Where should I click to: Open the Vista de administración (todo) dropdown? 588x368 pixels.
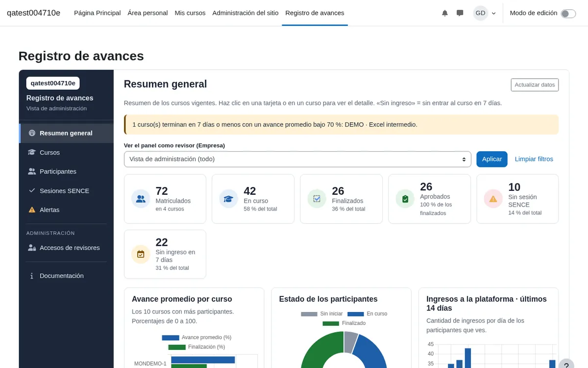[x=297, y=159]
